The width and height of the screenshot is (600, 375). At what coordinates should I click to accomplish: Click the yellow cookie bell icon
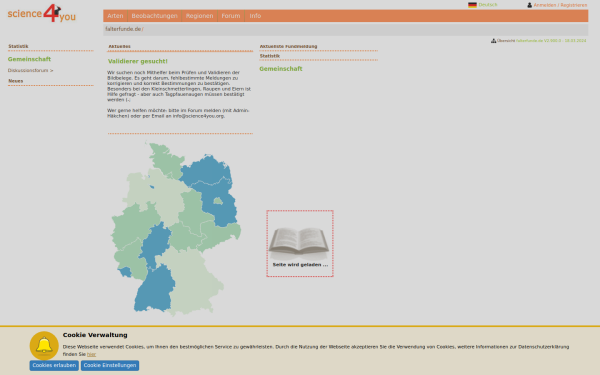pyautogui.click(x=44, y=346)
